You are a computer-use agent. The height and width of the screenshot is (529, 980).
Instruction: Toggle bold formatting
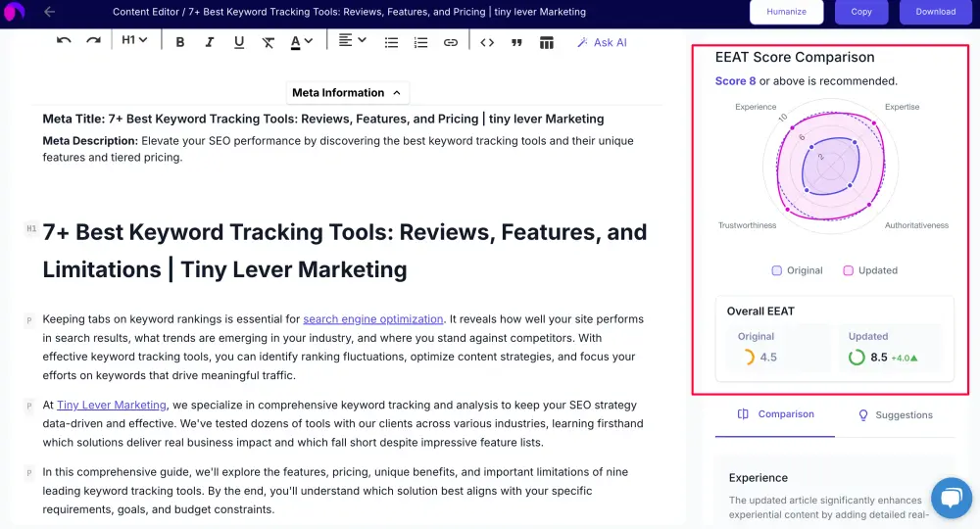click(180, 42)
